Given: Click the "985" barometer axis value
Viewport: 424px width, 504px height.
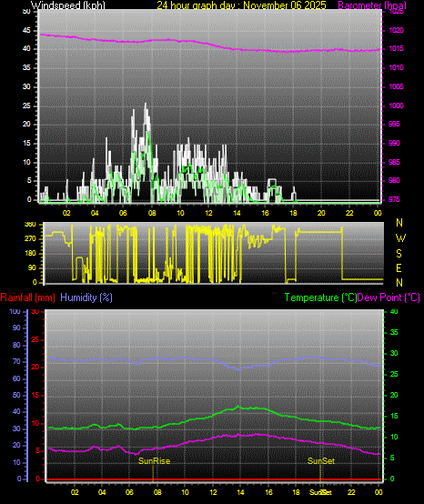Looking at the screenshot, I should point(394,162).
